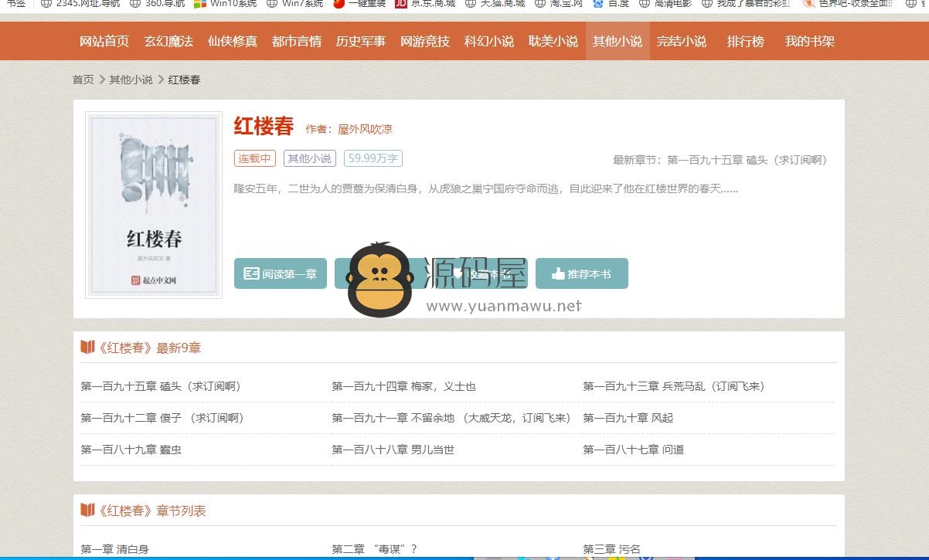
Task: Start reading with 阅读第一章 button
Action: (281, 273)
